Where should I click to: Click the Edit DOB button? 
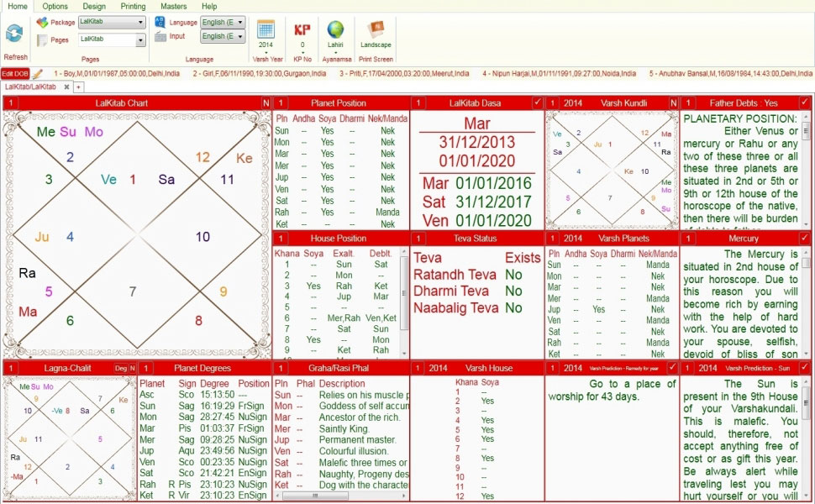click(x=15, y=74)
